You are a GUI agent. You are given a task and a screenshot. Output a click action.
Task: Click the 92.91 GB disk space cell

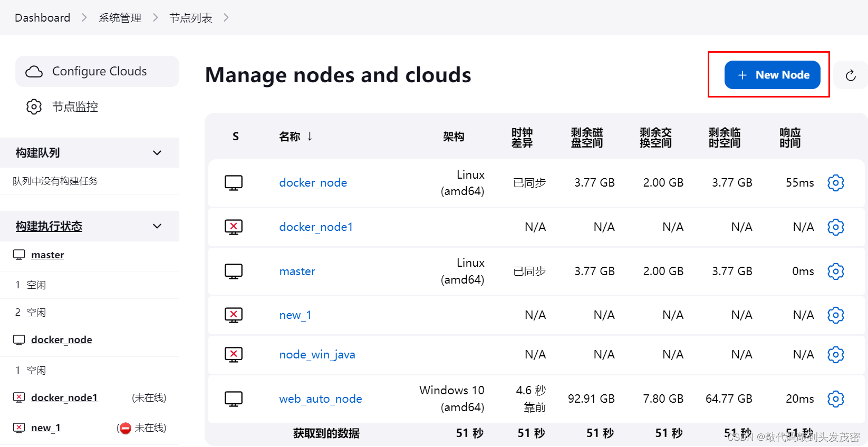591,399
